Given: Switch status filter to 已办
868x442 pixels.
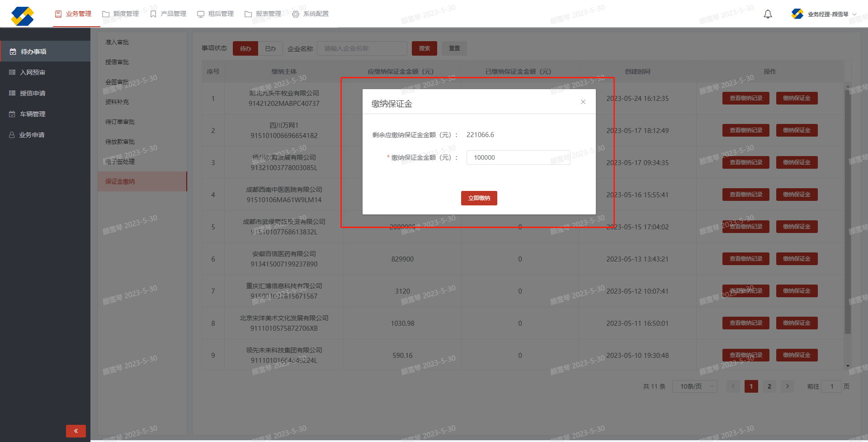Looking at the screenshot, I should (x=270, y=48).
